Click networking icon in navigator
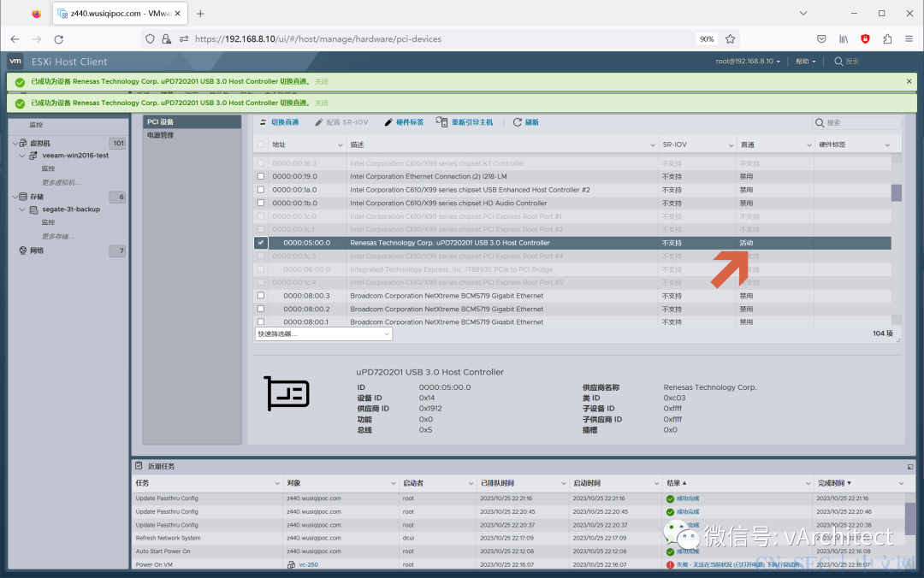Image resolution: width=924 pixels, height=578 pixels. (x=23, y=251)
